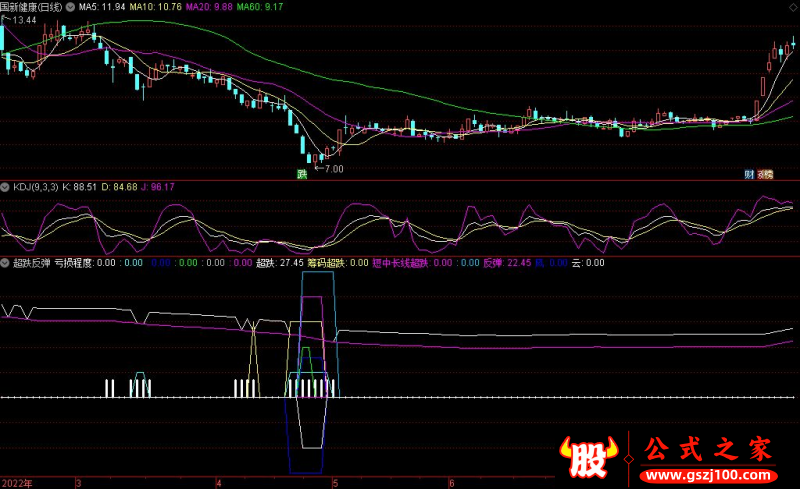The height and width of the screenshot is (489, 800).
Task: Open the www.gszj100.com link
Action: 708,476
